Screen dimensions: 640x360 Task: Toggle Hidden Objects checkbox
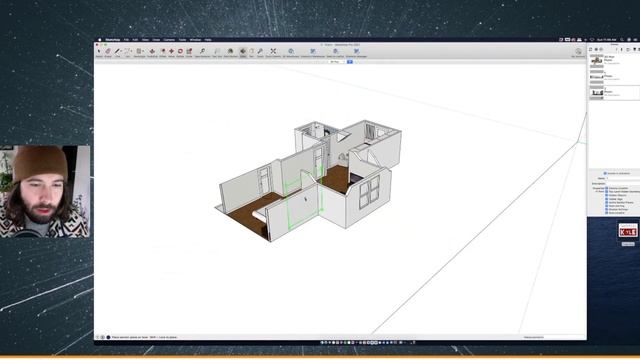click(x=607, y=195)
